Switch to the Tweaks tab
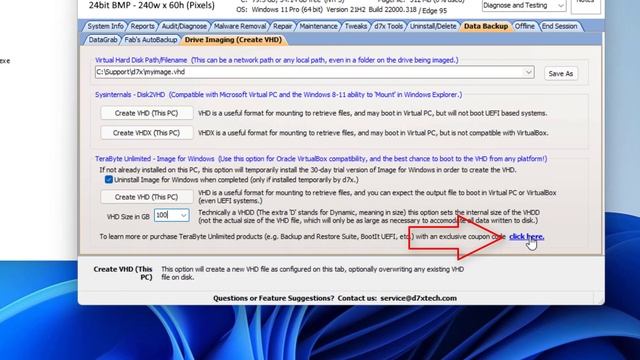The width and height of the screenshot is (640, 360). (356, 26)
